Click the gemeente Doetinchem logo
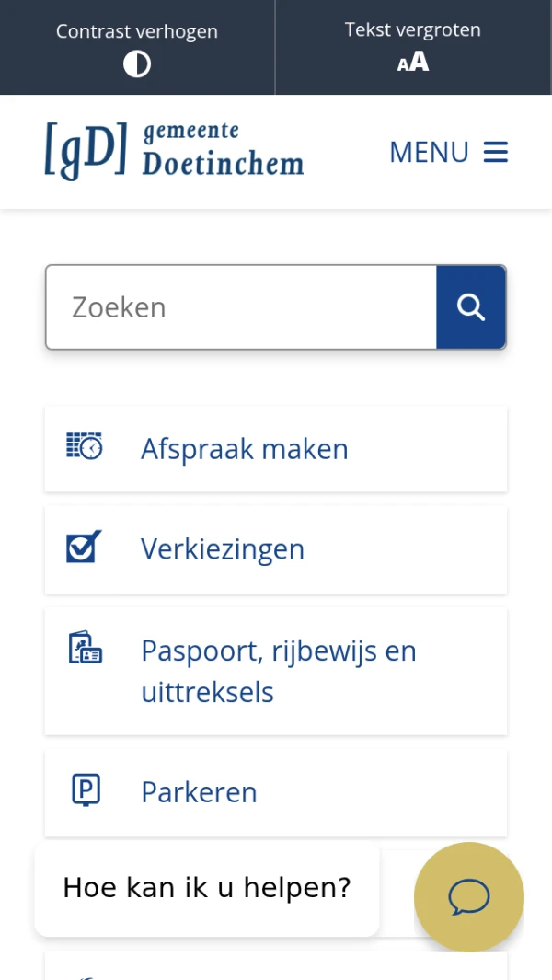The width and height of the screenshot is (552, 980). click(86, 151)
